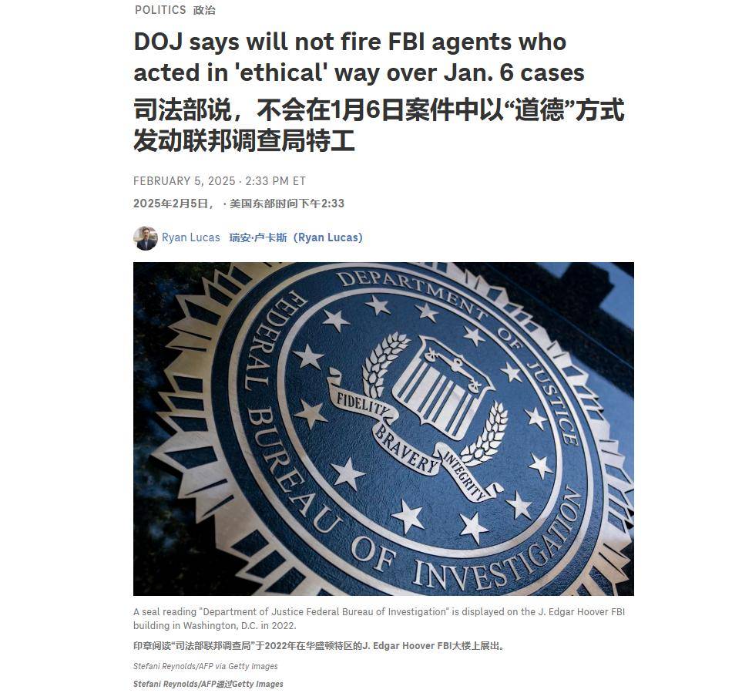Image resolution: width=742 pixels, height=700 pixels.
Task: Select the Chinese translated headline
Action: coord(378,125)
